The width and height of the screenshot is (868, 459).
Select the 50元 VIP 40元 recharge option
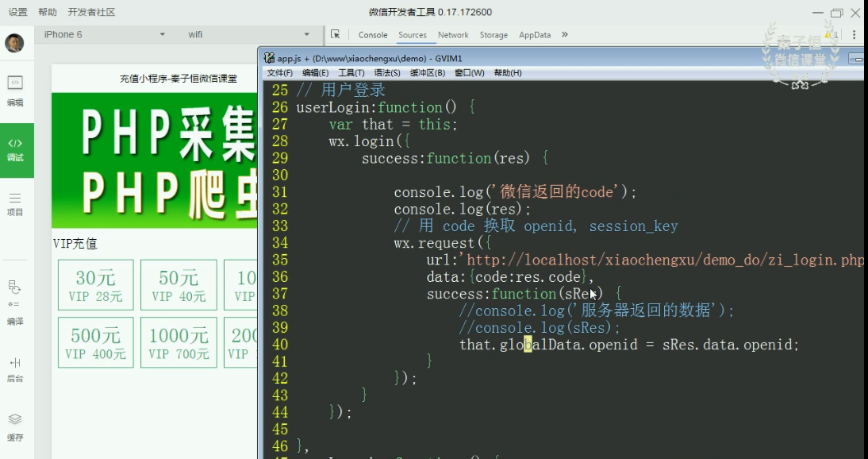179,285
